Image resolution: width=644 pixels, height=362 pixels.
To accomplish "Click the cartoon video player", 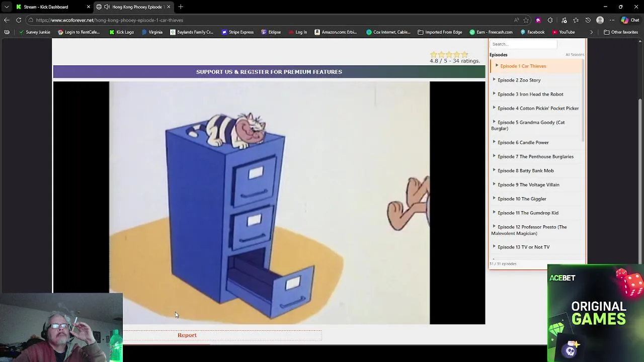I will 269,203.
